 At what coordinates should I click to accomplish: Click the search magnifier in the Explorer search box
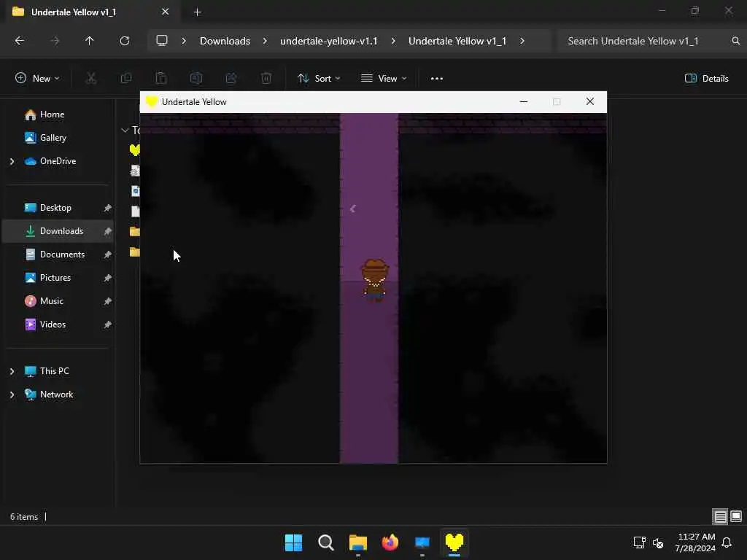pos(735,41)
